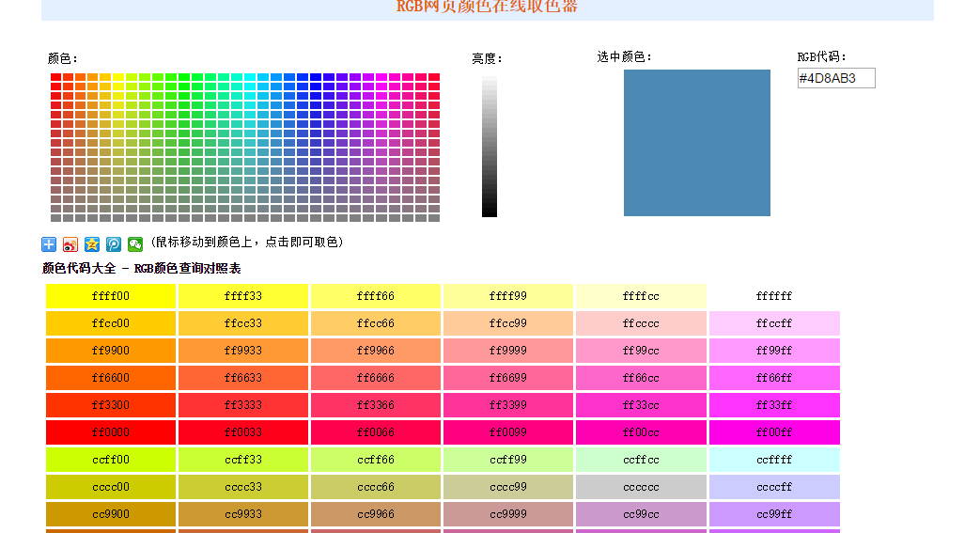Viewport: 980px width, 533px height.
Task: Choose the ffcc66 color cell
Action: click(376, 323)
